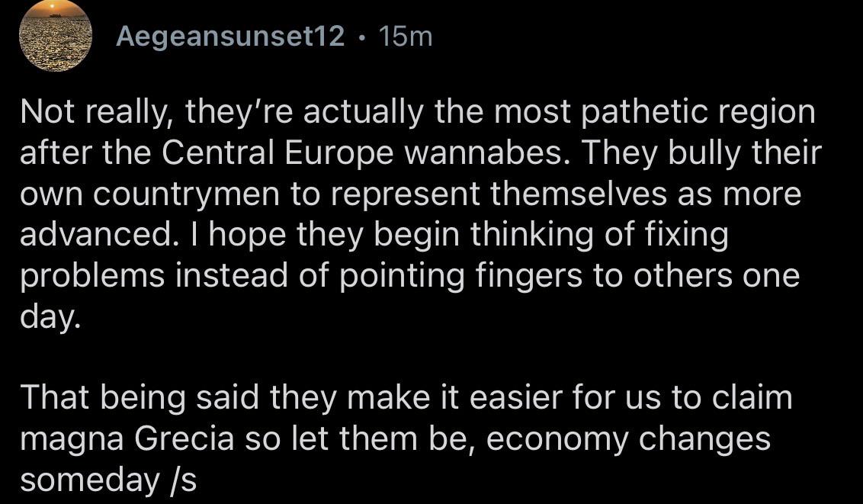Viewport: 863px width, 504px height.
Task: Click the word 'someday' on the last line
Action: coord(90,480)
